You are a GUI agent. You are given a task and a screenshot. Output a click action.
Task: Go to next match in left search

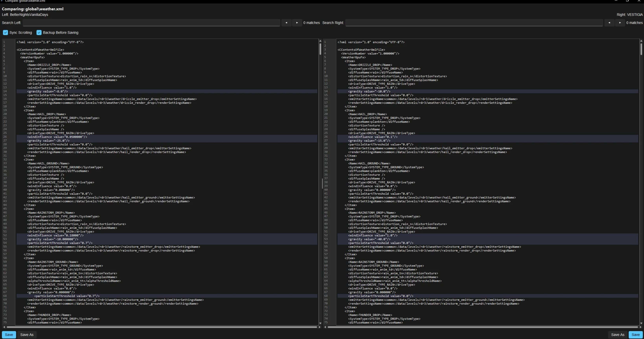pyautogui.click(x=297, y=22)
